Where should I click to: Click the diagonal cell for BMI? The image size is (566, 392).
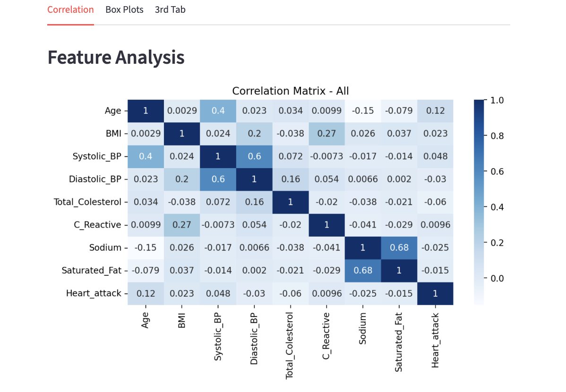[x=181, y=134]
